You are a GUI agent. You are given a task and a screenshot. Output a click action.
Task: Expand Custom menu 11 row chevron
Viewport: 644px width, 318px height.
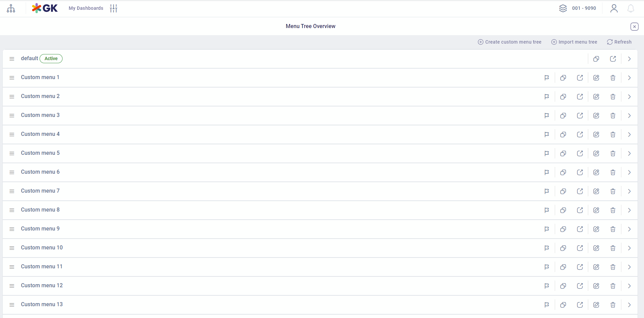[629, 267]
